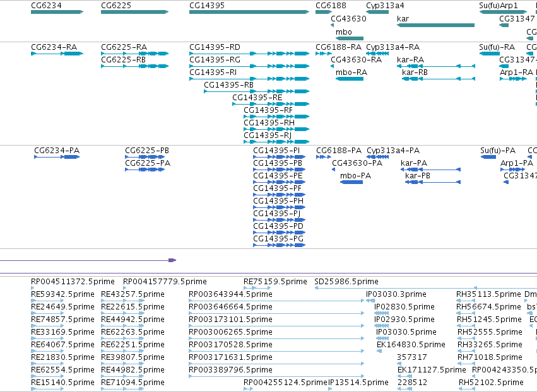Open transcript Su(fu)-RA
This screenshot has height=392, width=537.
coord(497,47)
